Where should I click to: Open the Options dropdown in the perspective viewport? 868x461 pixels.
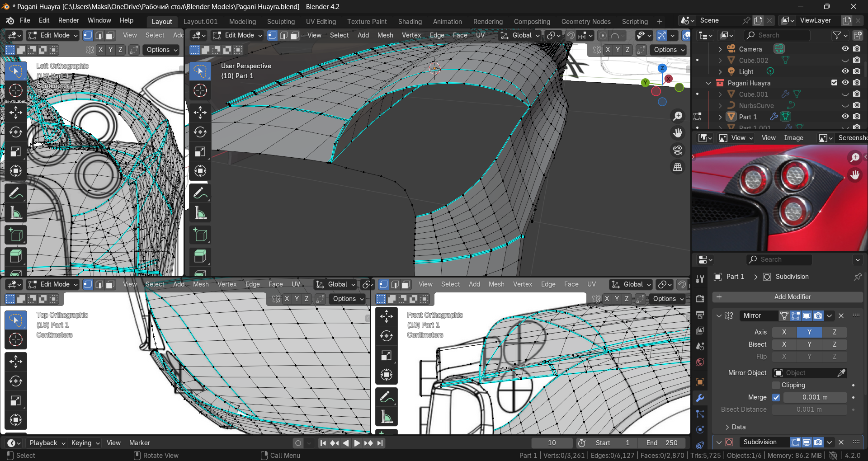click(x=669, y=50)
